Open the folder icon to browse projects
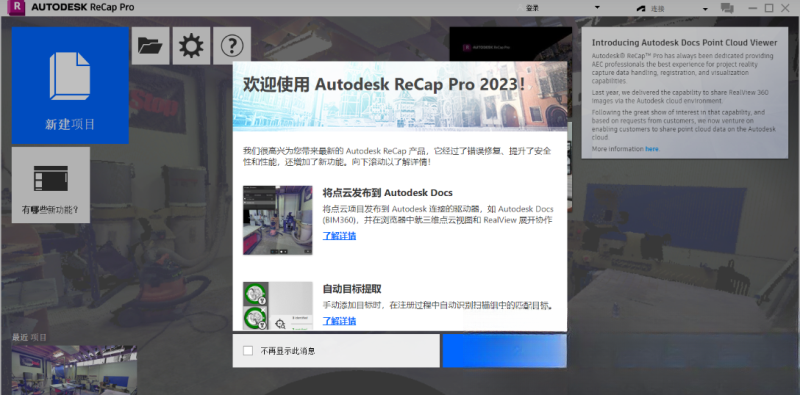800x395 pixels. [151, 46]
